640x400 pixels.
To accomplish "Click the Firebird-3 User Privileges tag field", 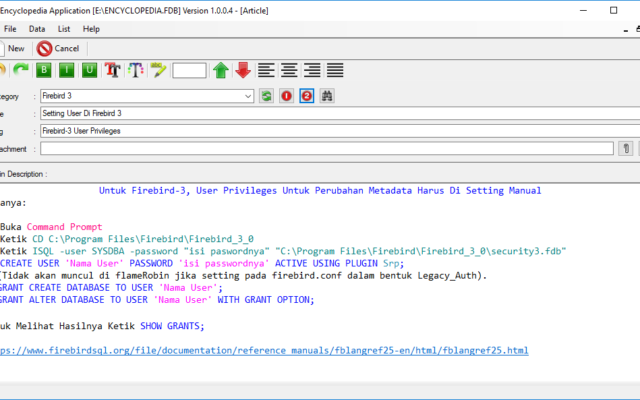I will tap(340, 131).
